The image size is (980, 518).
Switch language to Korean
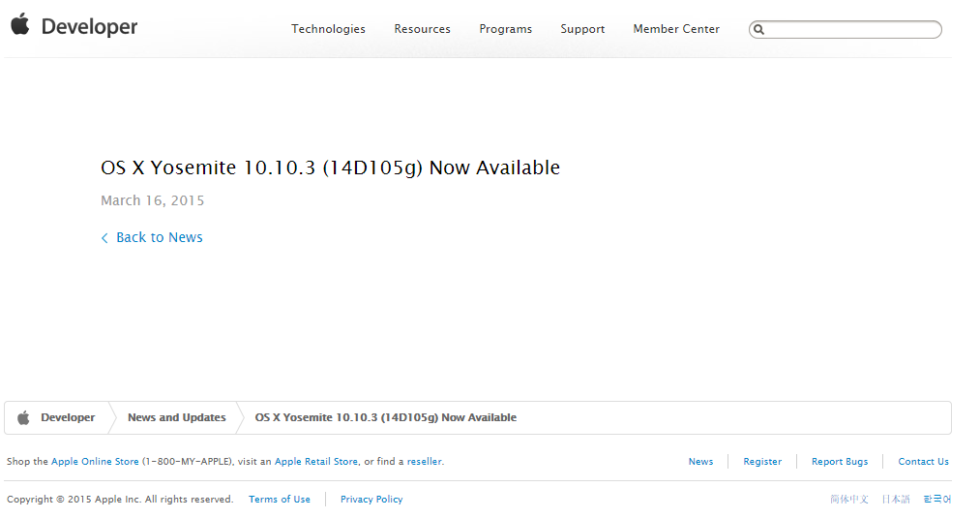[936, 500]
